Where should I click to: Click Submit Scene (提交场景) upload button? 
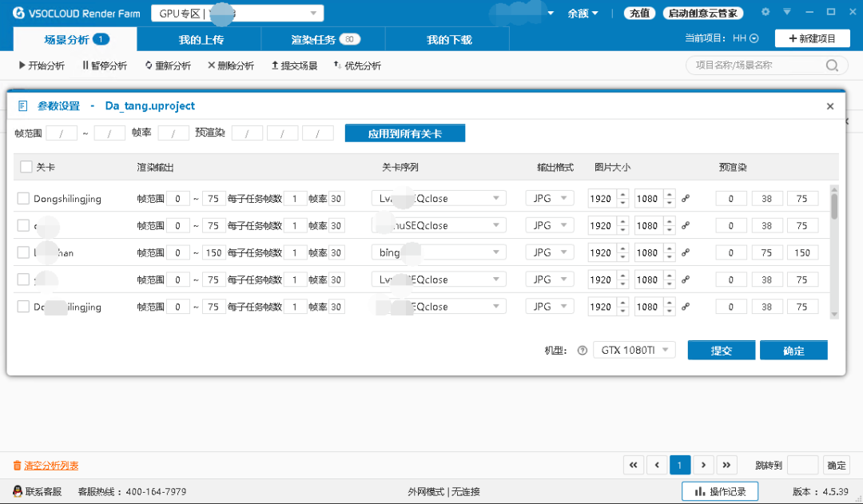point(294,65)
